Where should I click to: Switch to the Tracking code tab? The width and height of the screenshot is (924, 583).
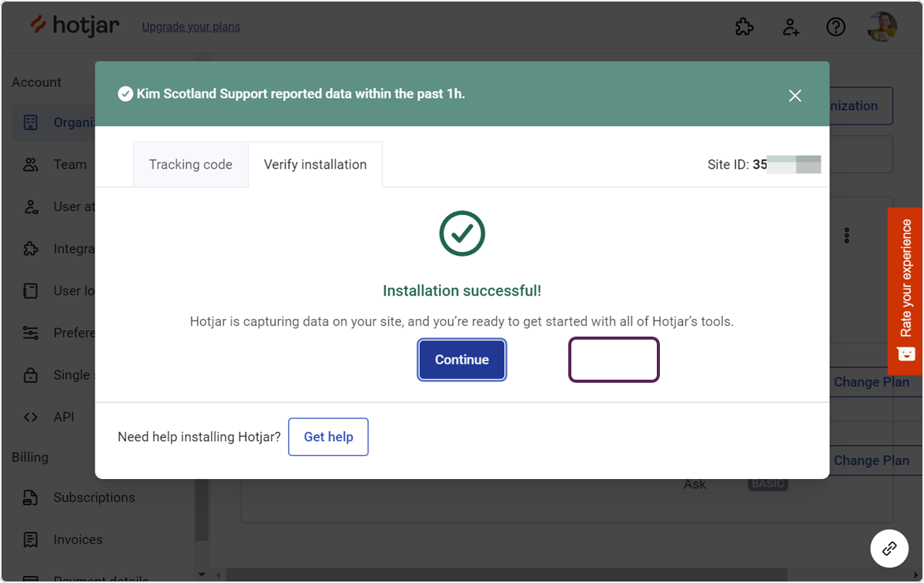(191, 164)
